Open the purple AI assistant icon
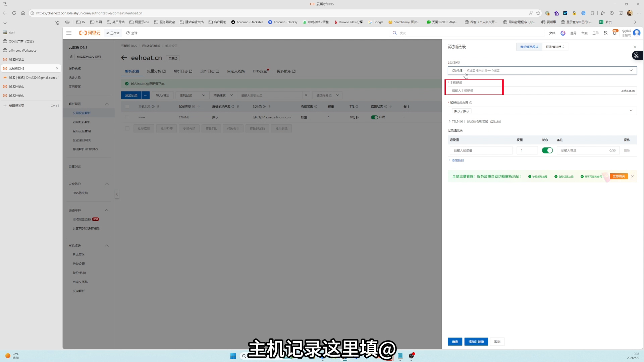644x362 pixels. (563, 33)
